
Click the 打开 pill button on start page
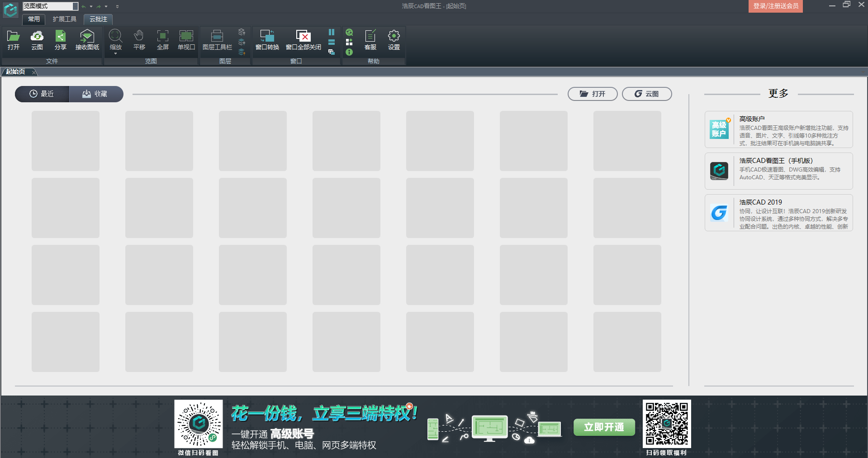tap(593, 94)
